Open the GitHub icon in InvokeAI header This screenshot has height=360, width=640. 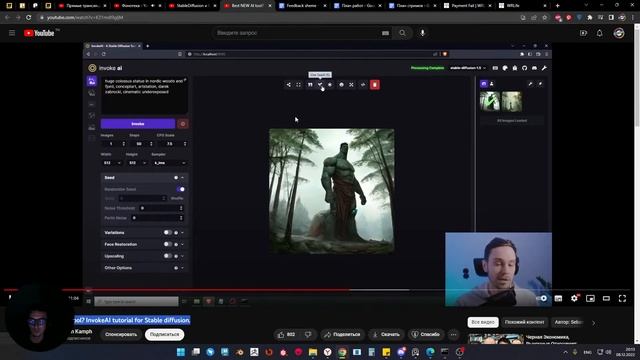pos(524,68)
